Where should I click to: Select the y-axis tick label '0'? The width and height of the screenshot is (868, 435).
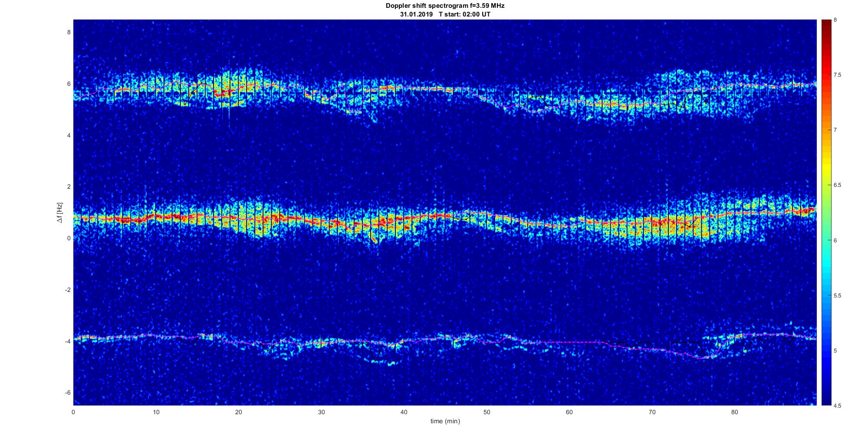[x=69, y=238]
